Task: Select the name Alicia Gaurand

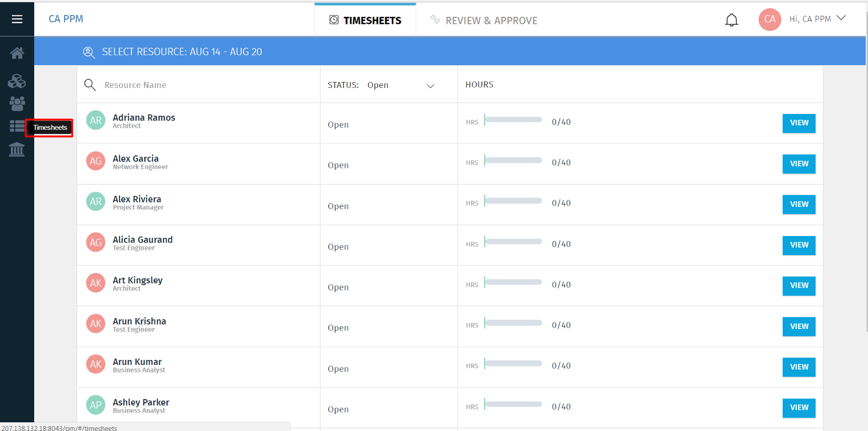Action: pos(143,239)
